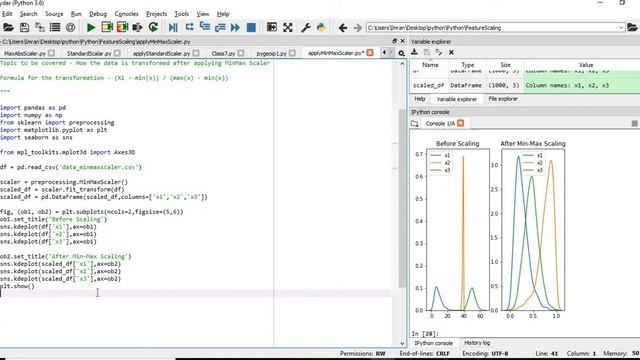640x360 pixels.
Task: Switch to applyStandardScaler.py tab
Action: [x=162, y=53]
